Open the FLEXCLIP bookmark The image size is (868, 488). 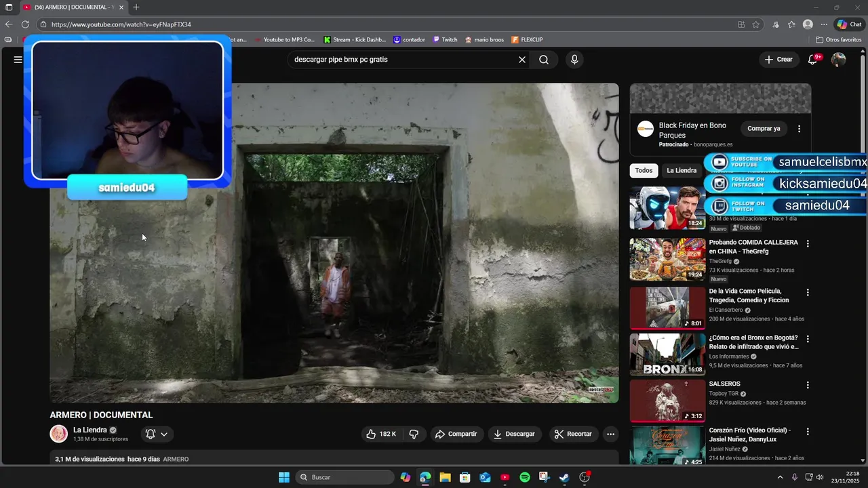click(528, 39)
